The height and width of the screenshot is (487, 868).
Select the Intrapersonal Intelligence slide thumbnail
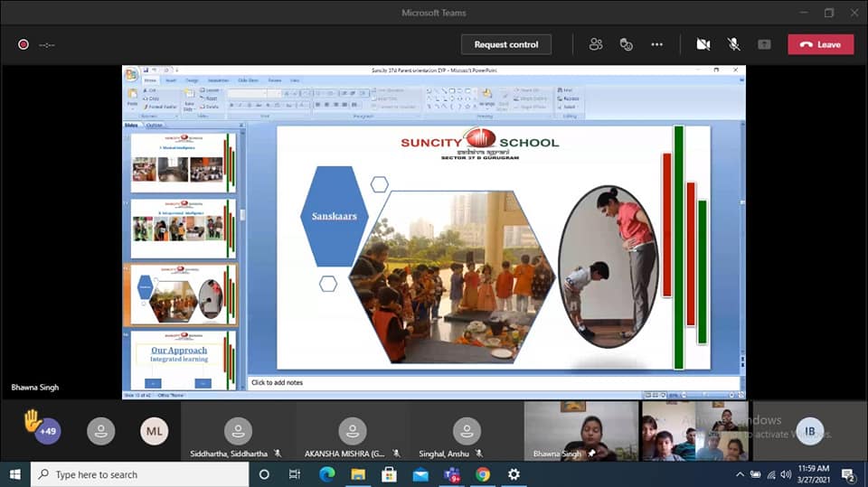(x=184, y=229)
